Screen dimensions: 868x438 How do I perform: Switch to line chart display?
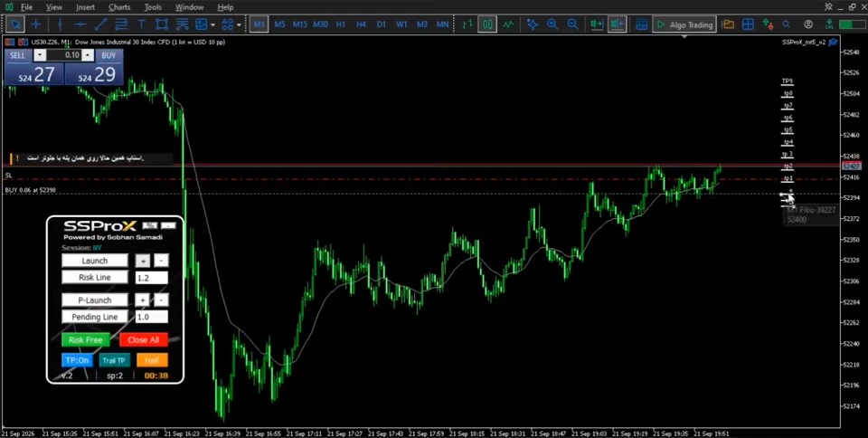508,24
